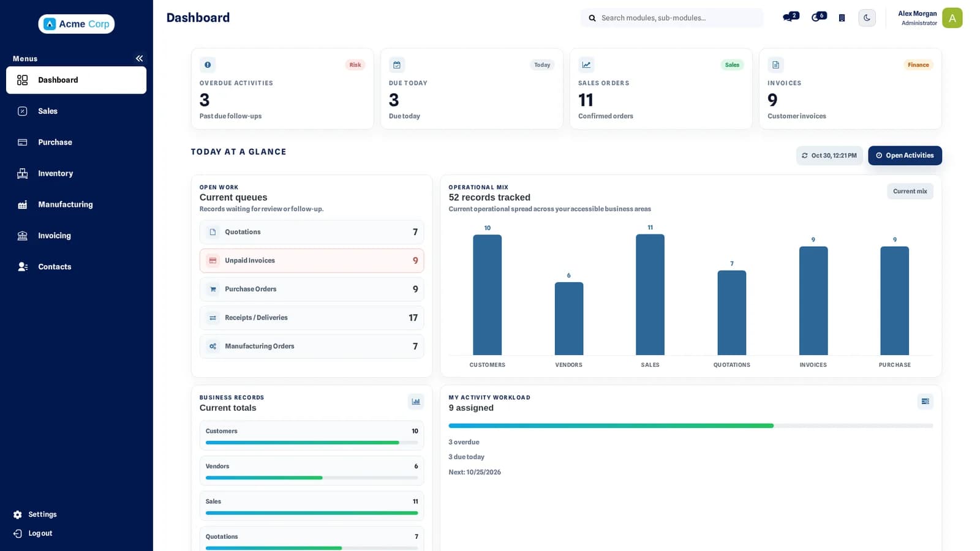
Task: Click the Vendors bar in the chart
Action: [568, 318]
